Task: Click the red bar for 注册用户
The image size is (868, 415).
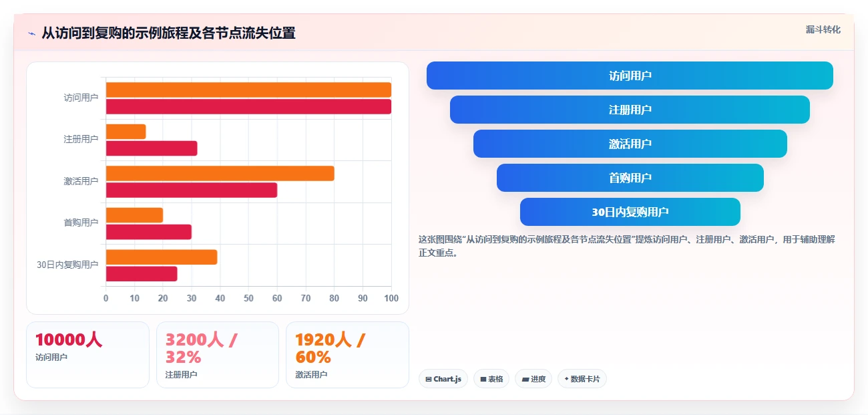Action: (152, 148)
